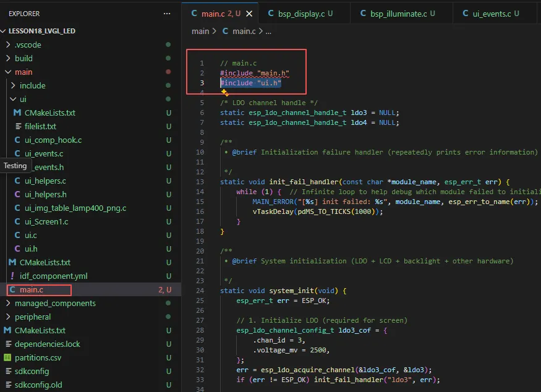Expand the managed_components folder
The height and width of the screenshot is (392, 541).
[x=55, y=303]
